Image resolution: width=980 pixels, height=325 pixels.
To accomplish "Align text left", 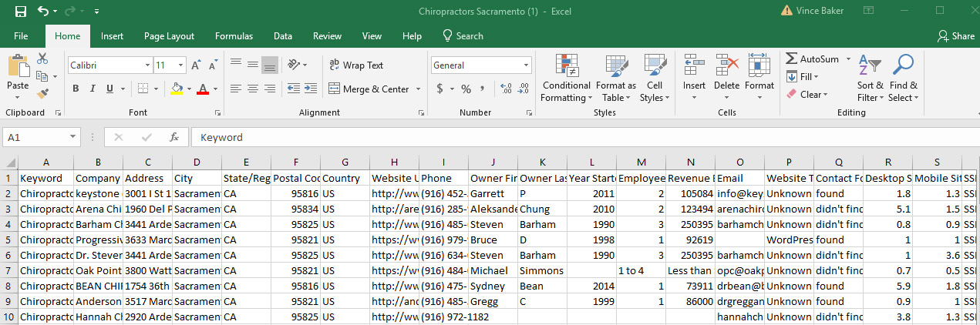I will (236, 89).
